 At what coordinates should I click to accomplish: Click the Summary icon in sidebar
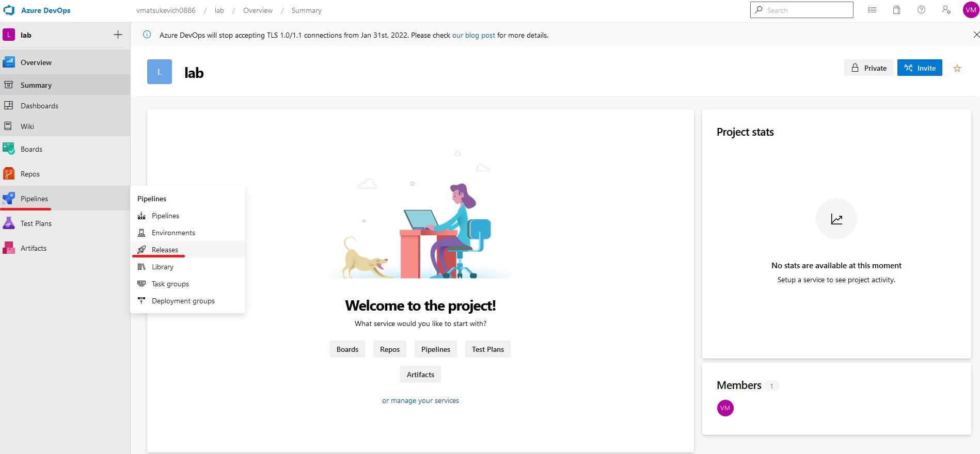pyautogui.click(x=8, y=85)
